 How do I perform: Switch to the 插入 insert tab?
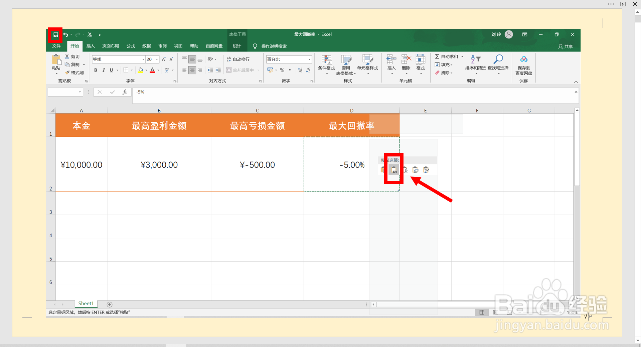(x=91, y=46)
